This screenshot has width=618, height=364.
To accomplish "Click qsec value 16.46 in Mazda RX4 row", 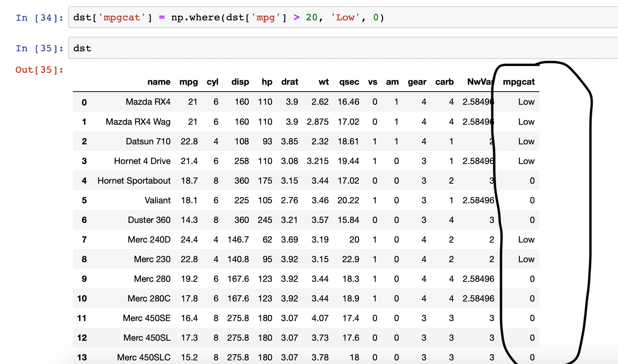I will (x=348, y=102).
